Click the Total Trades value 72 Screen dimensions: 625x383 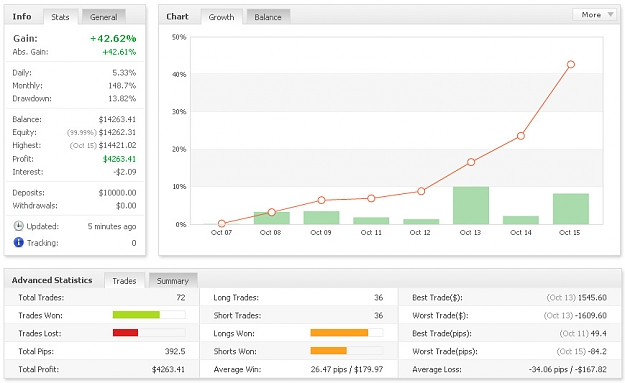[x=181, y=297]
